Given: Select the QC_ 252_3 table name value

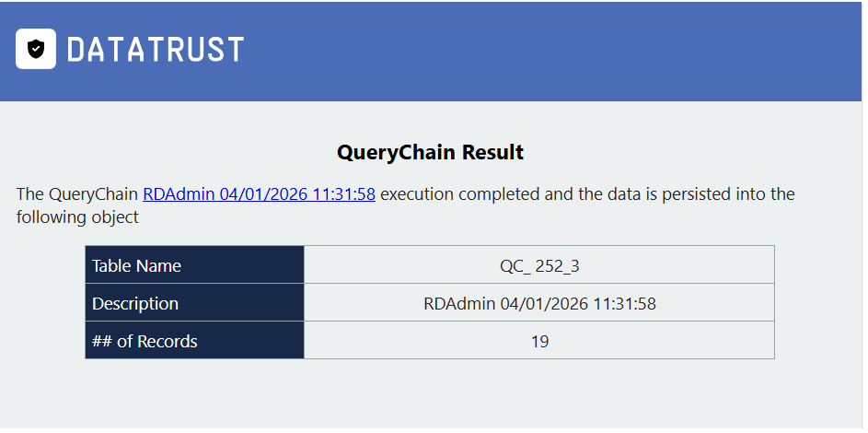Looking at the screenshot, I should coord(539,266).
